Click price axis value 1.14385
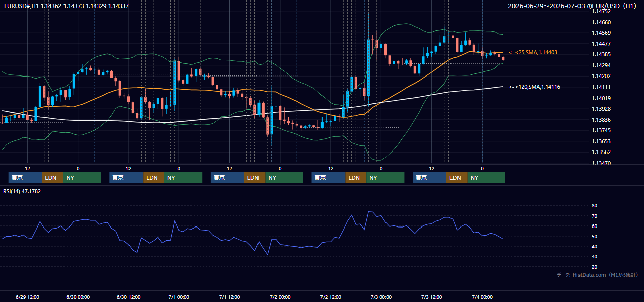The height and width of the screenshot is (302, 644). 601,54
